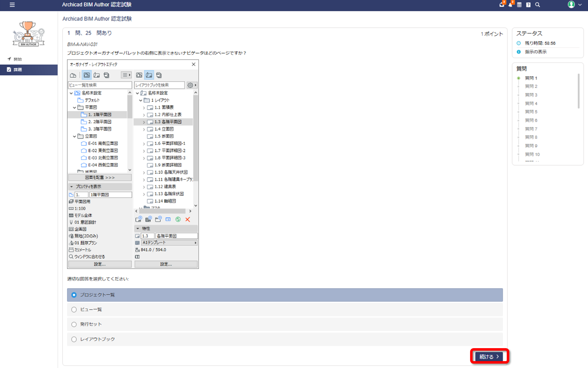
Task: Click Publisher Sets icon in organizer left pane
Action: coord(106,75)
